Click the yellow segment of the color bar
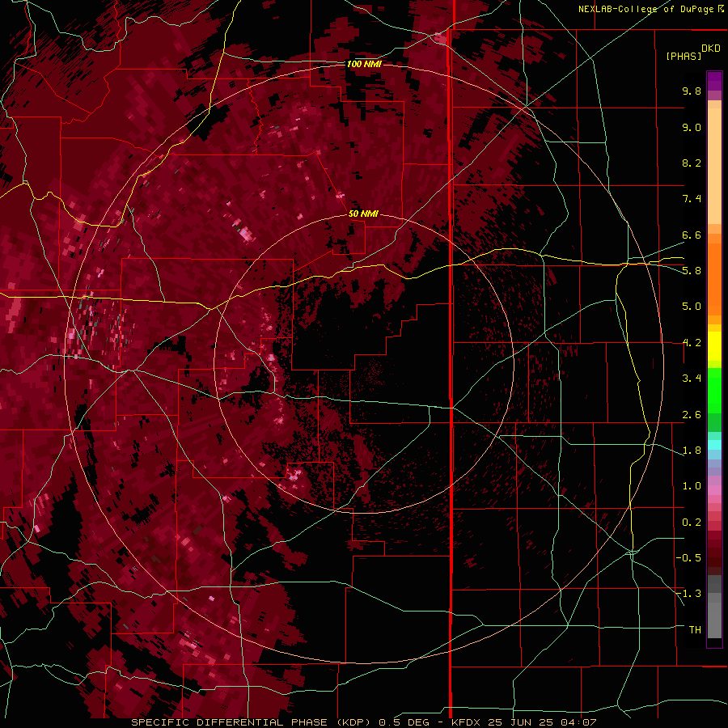728x728 pixels. coord(714,346)
